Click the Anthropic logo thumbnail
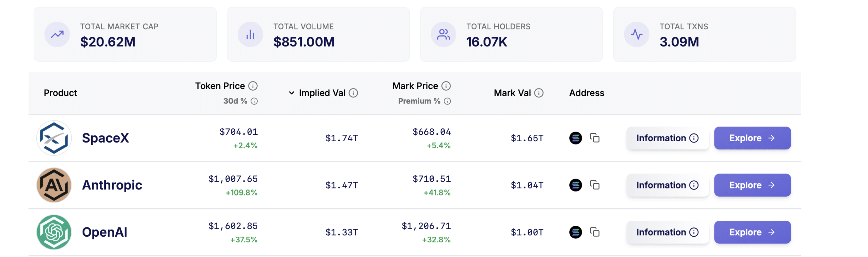868x257 pixels. tap(54, 185)
